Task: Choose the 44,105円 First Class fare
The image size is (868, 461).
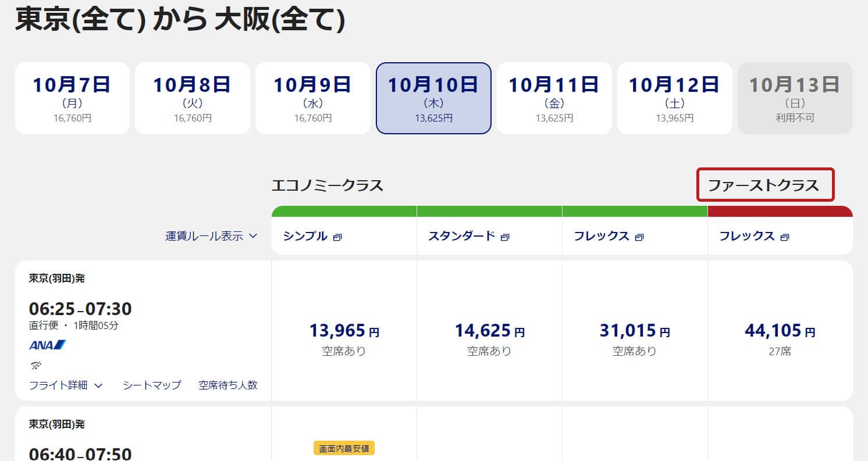Action: click(x=780, y=331)
